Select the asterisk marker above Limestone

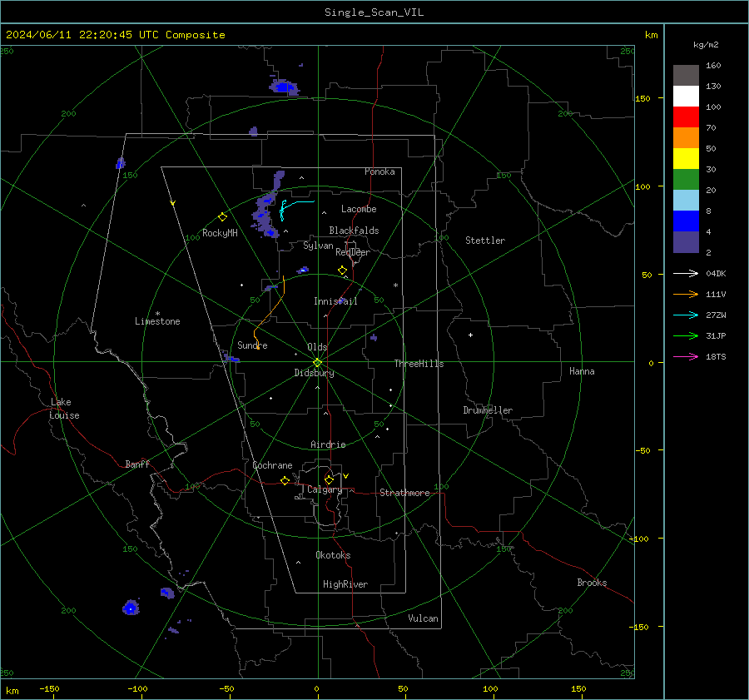coord(157,314)
